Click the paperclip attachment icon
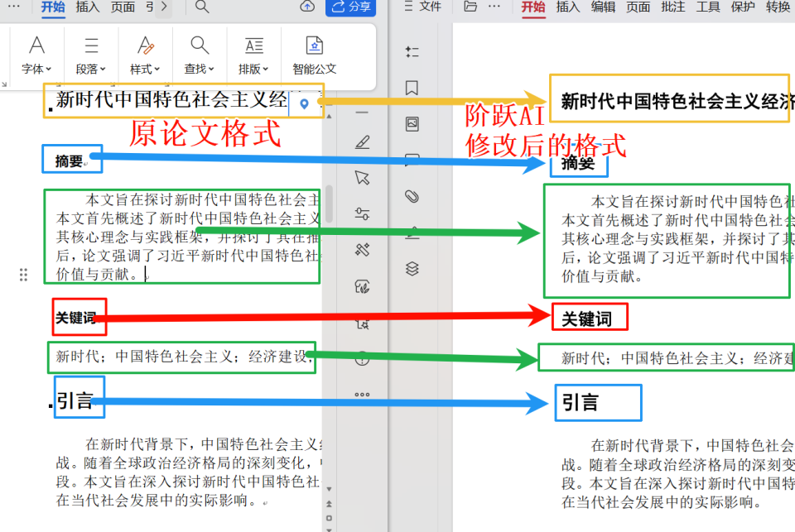The width and height of the screenshot is (795, 532). coord(412,195)
